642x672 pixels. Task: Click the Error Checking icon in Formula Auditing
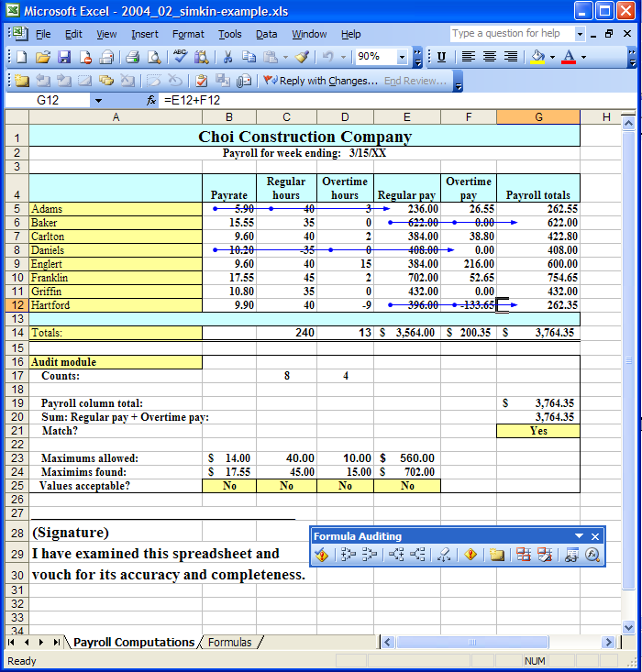322,555
